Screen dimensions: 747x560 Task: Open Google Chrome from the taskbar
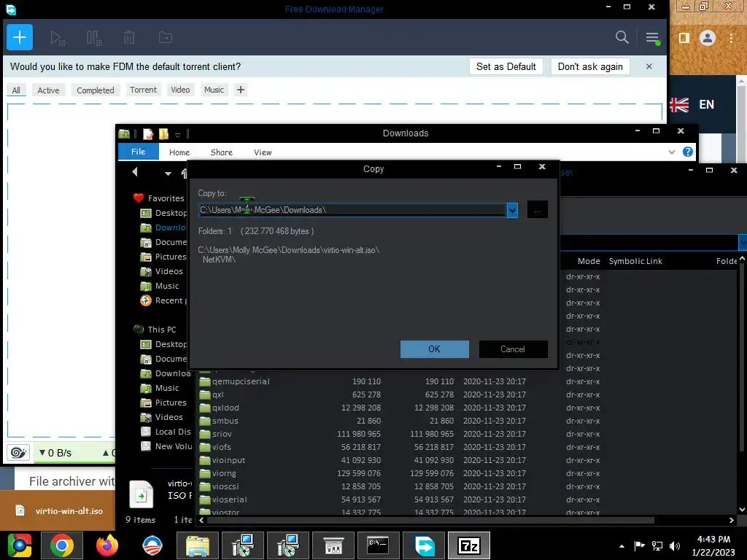click(x=62, y=545)
